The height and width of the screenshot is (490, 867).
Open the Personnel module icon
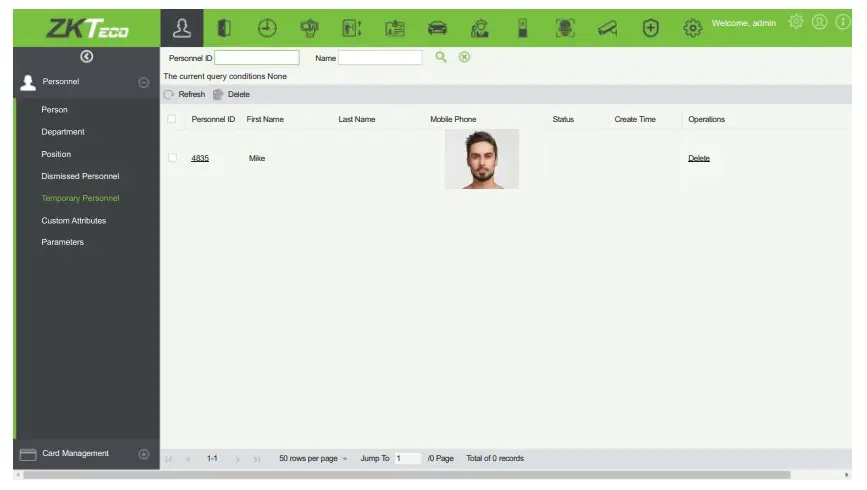(181, 28)
